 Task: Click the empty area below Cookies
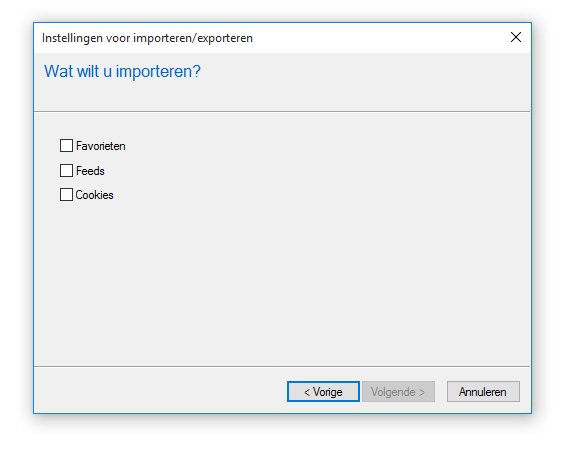pyautogui.click(x=282, y=282)
